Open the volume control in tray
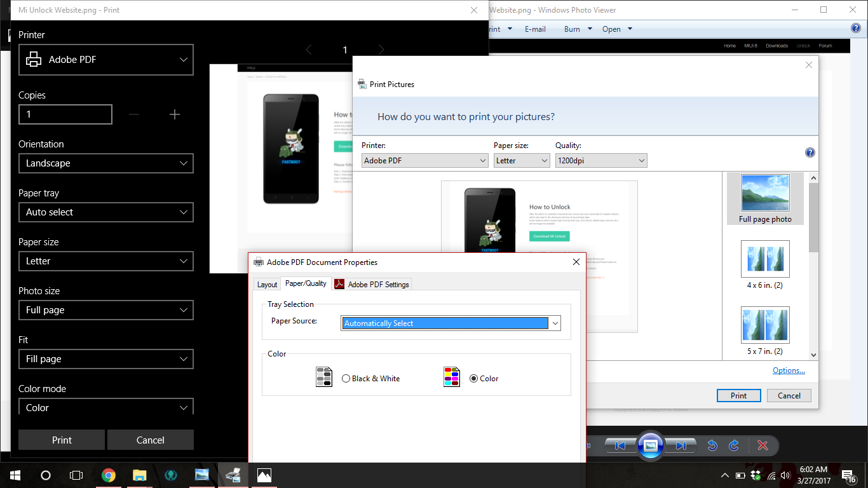868x488 pixels. pyautogui.click(x=785, y=475)
